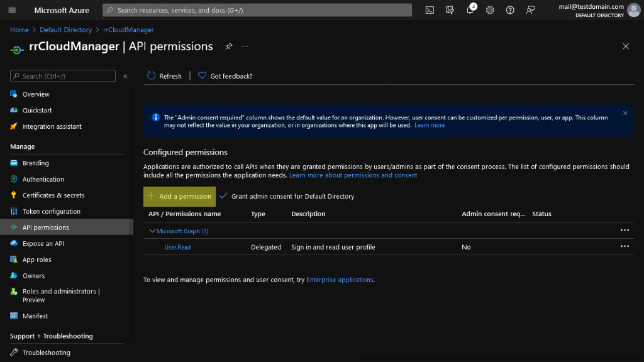Open the User.Read permission
Viewport: 644px width, 362px height.
[x=177, y=247]
